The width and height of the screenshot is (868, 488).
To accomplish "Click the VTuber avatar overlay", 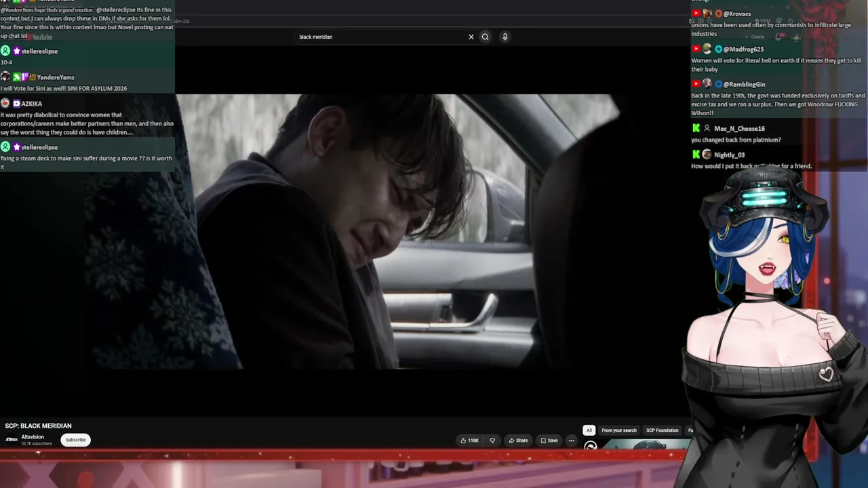I will 773,325.
